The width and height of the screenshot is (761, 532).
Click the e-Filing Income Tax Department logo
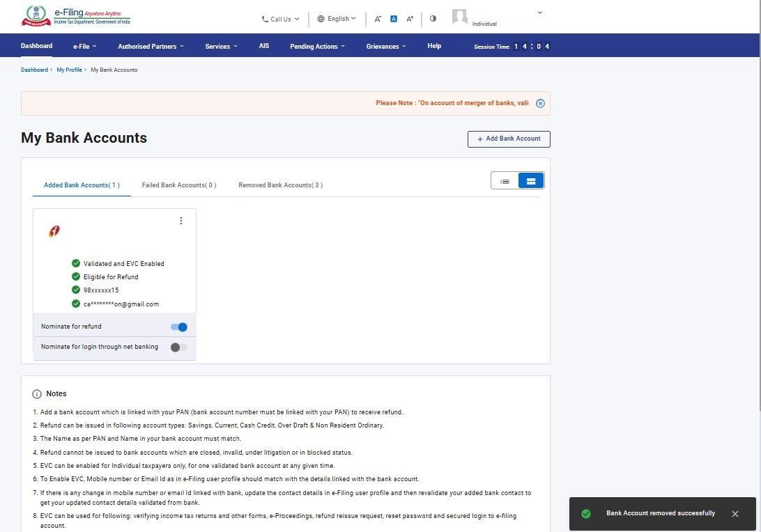tap(76, 16)
